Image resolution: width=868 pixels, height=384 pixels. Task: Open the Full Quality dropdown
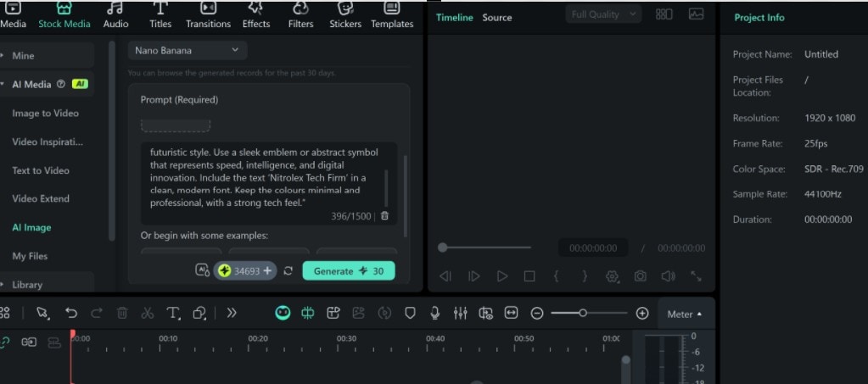click(x=603, y=14)
